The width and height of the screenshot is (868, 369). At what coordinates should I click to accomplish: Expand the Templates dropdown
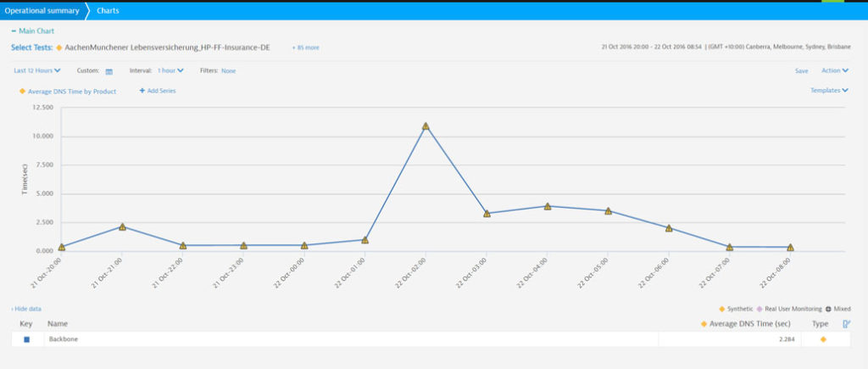830,90
